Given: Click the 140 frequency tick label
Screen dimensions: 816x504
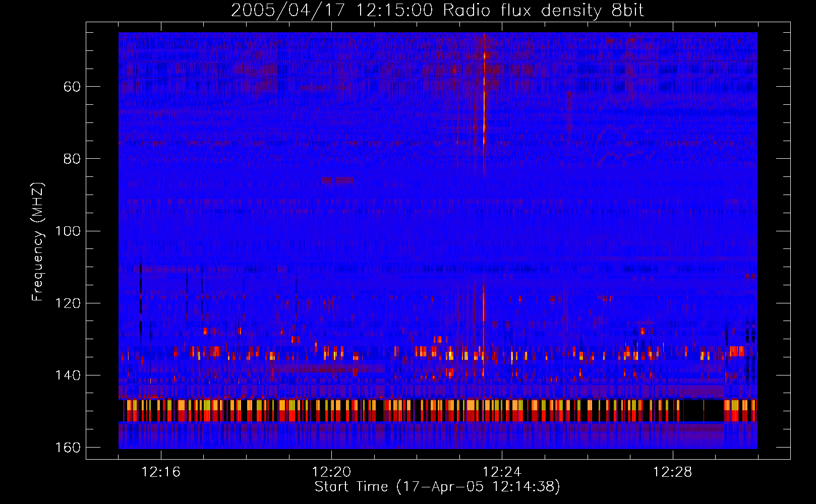Looking at the screenshot, I should pyautogui.click(x=68, y=375).
